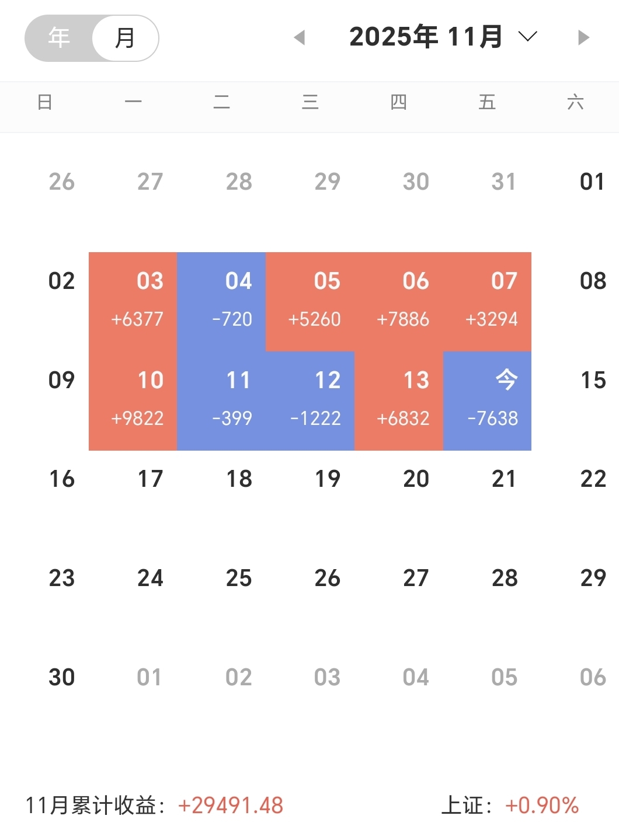
Task: Open day 10 with +9822 gain
Action: [x=133, y=401]
